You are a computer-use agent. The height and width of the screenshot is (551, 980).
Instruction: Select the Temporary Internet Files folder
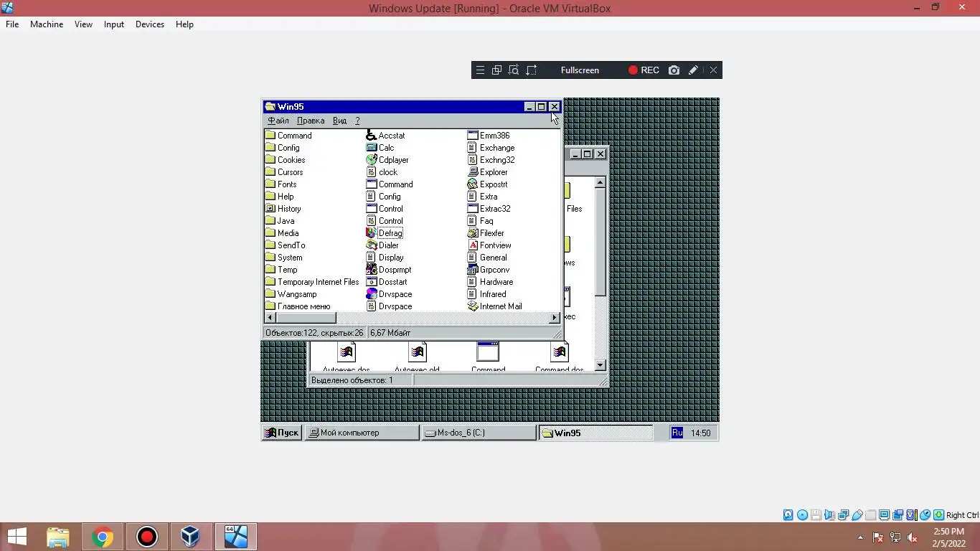[x=312, y=282]
